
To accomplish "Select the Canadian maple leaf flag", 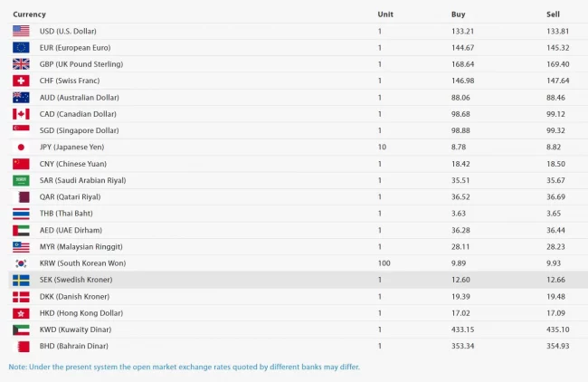I will tap(21, 114).
